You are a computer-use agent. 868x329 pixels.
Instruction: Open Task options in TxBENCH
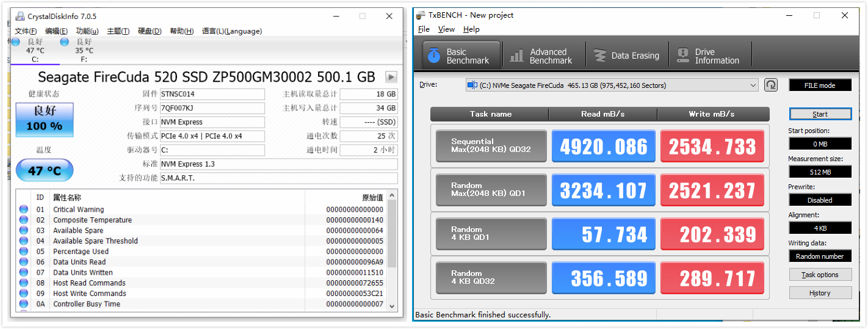(820, 275)
